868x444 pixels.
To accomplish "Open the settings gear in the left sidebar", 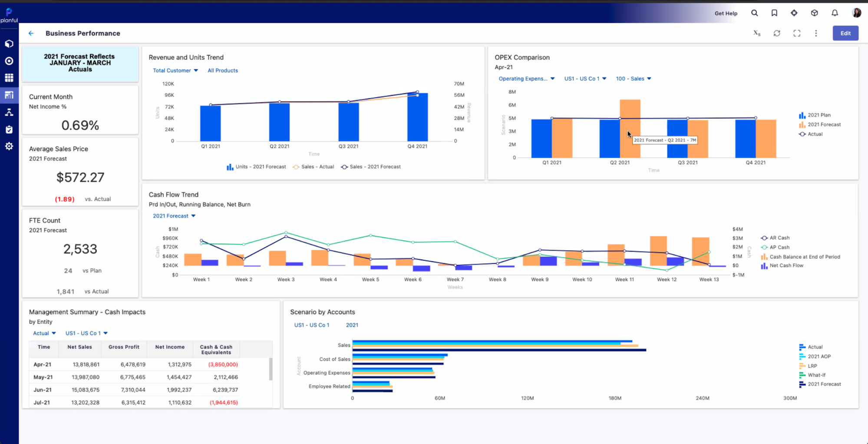I will tap(9, 146).
